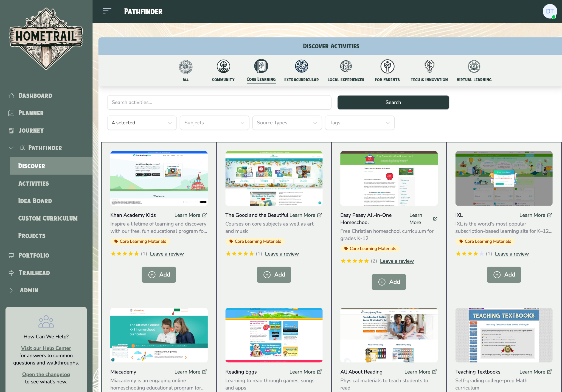
Task: Click Core Learning Materials tag on IXL
Action: (485, 241)
